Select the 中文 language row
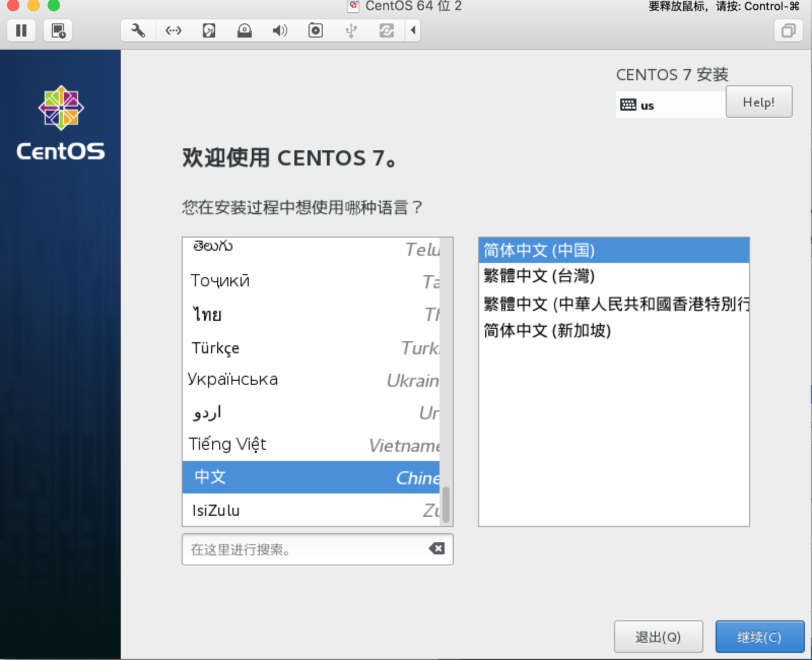Viewport: 812px width, 660px height. coord(311,477)
